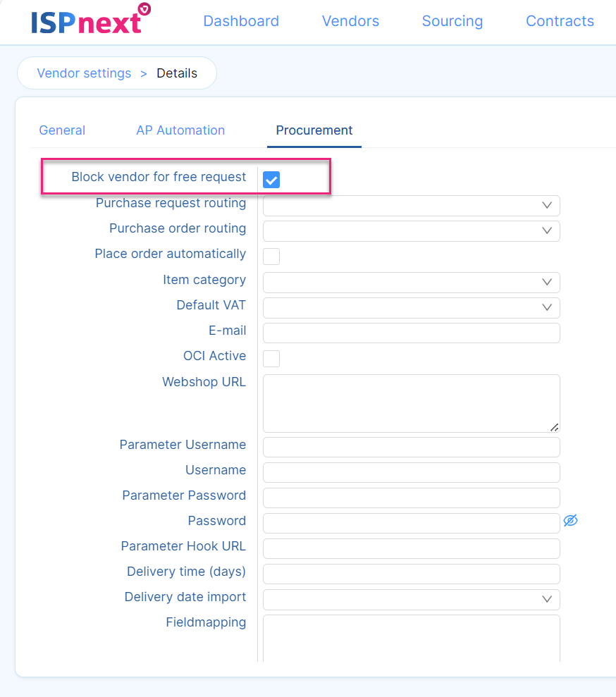This screenshot has width=616, height=697.
Task: Navigate to Sourcing section
Action: point(452,21)
